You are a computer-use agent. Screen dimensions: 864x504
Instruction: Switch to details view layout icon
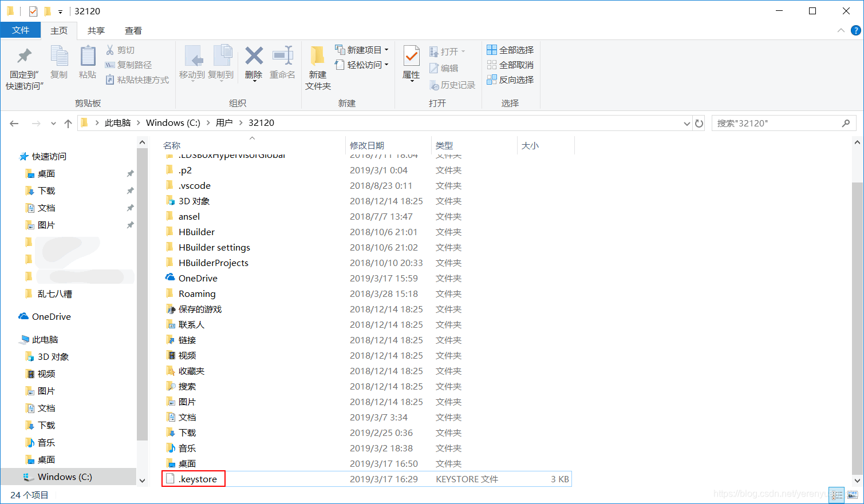point(837,495)
